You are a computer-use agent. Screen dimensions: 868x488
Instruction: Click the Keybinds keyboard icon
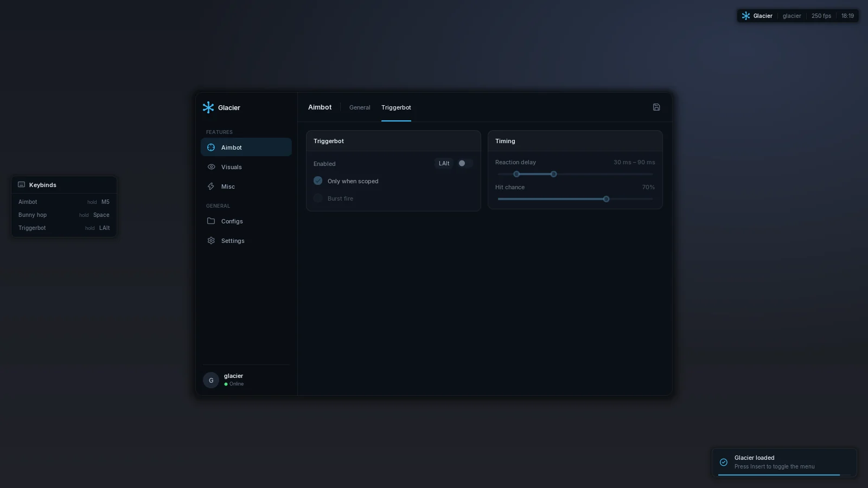[22, 185]
